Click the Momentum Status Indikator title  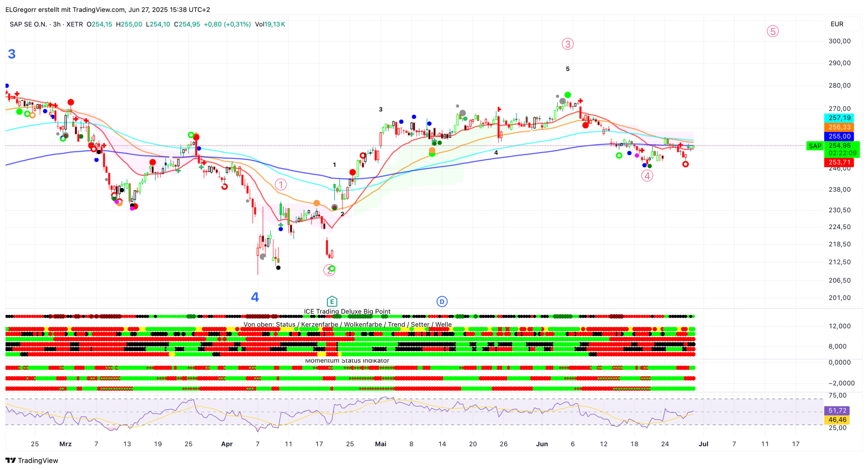[x=347, y=361]
